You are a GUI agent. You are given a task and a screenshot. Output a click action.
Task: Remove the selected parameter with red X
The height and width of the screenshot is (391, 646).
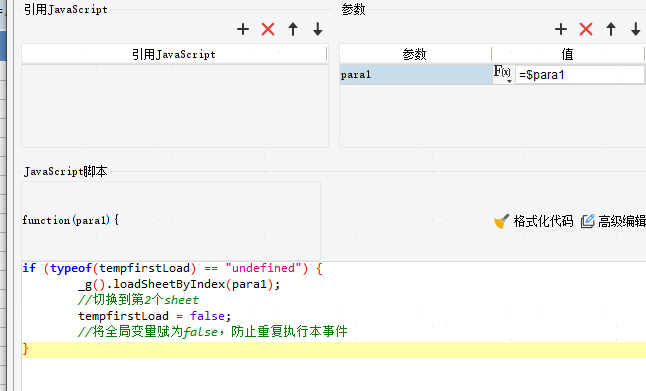tap(586, 29)
